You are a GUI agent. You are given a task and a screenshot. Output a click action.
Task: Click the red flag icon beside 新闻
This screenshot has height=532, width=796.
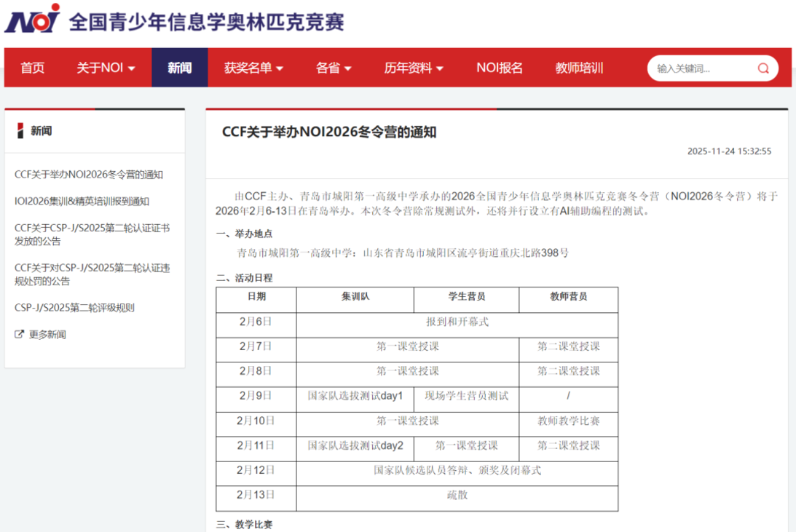coord(20,131)
